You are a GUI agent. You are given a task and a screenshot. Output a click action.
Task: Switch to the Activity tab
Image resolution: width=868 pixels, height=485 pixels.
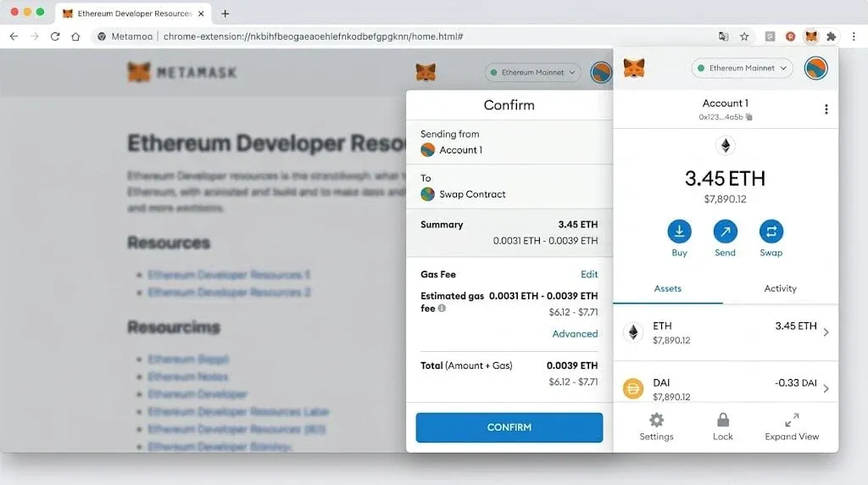780,288
